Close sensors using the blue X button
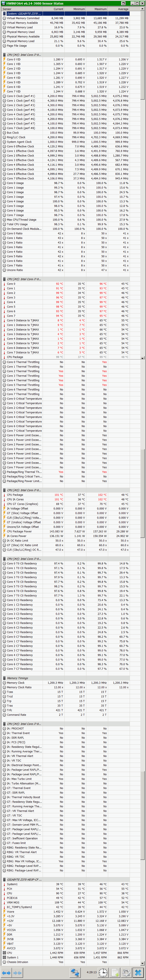 [x=138, y=973]
